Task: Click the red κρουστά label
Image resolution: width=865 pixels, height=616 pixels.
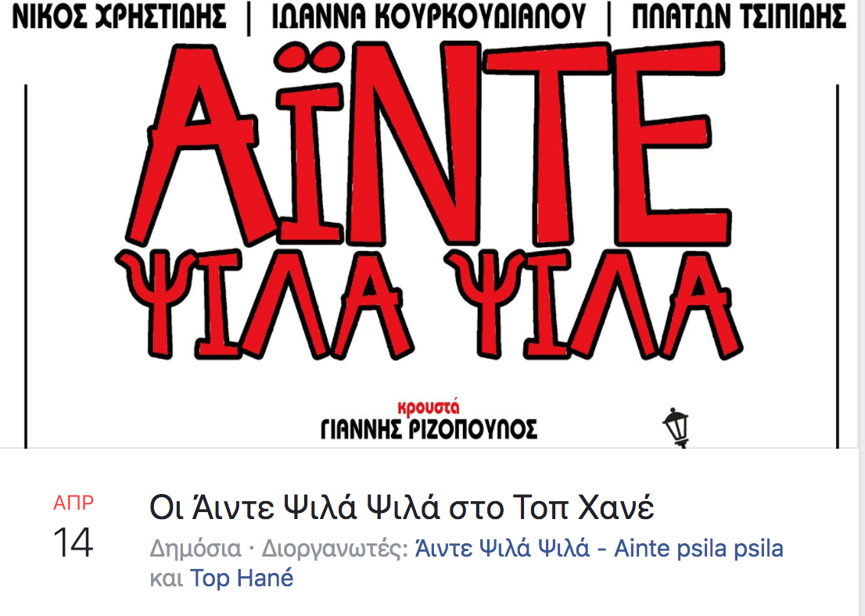Action: pyautogui.click(x=428, y=407)
